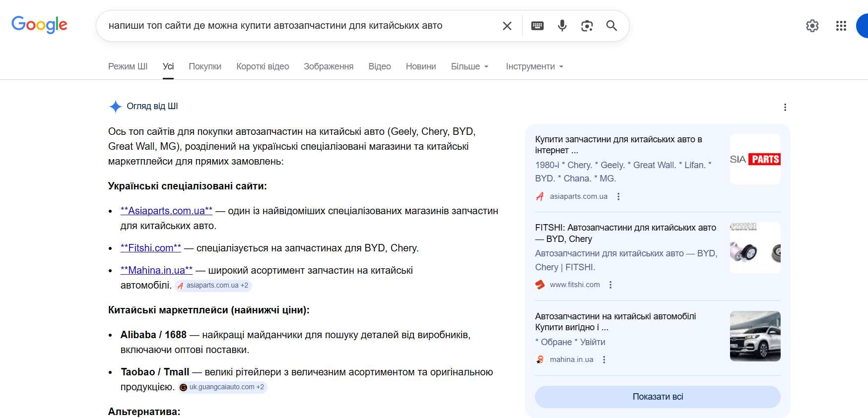This screenshot has height=418, width=868.
Task: Go to Google home via logo
Action: [x=39, y=25]
